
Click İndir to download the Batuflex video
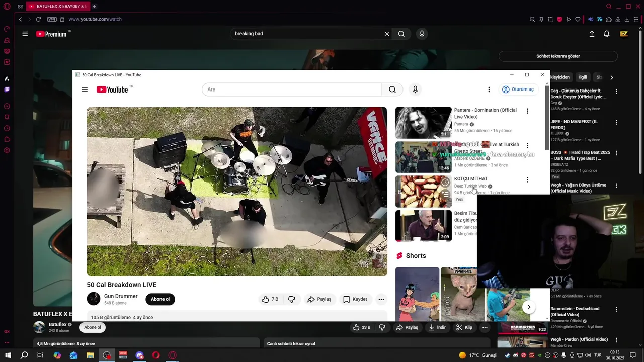[437, 327]
